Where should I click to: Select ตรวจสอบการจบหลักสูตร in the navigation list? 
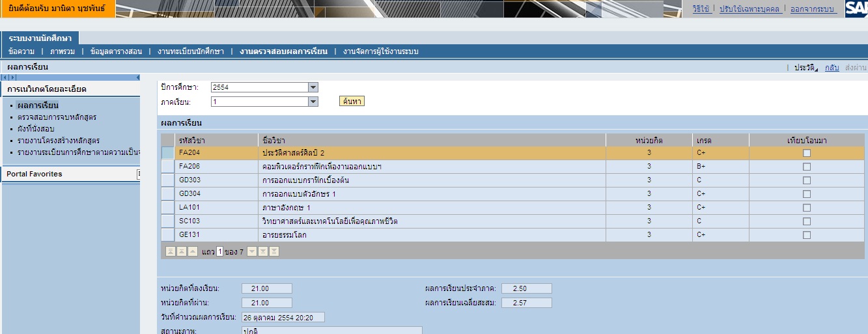pos(57,117)
